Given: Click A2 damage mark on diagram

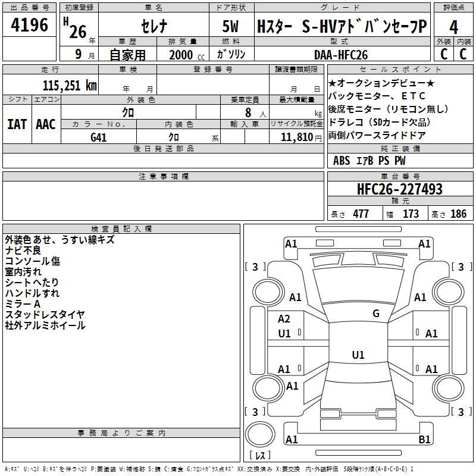Looking at the screenshot, I should tap(284, 319).
